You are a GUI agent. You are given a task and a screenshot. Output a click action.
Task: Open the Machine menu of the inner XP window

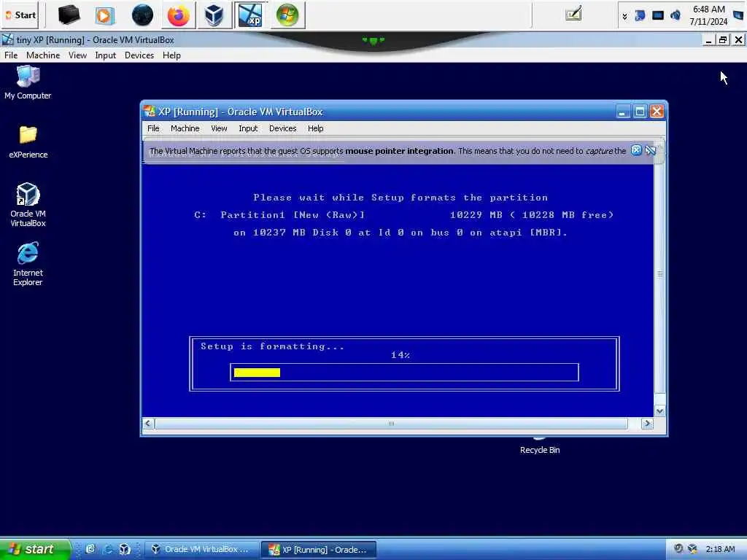185,128
